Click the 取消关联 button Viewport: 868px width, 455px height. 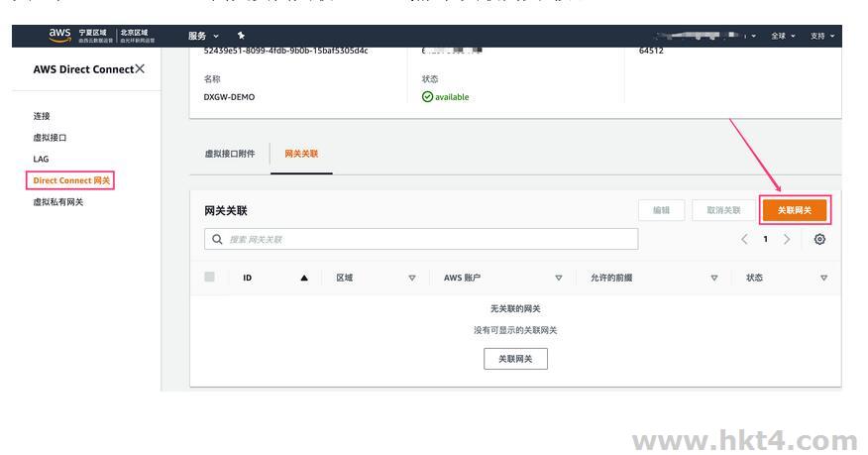[x=723, y=210]
